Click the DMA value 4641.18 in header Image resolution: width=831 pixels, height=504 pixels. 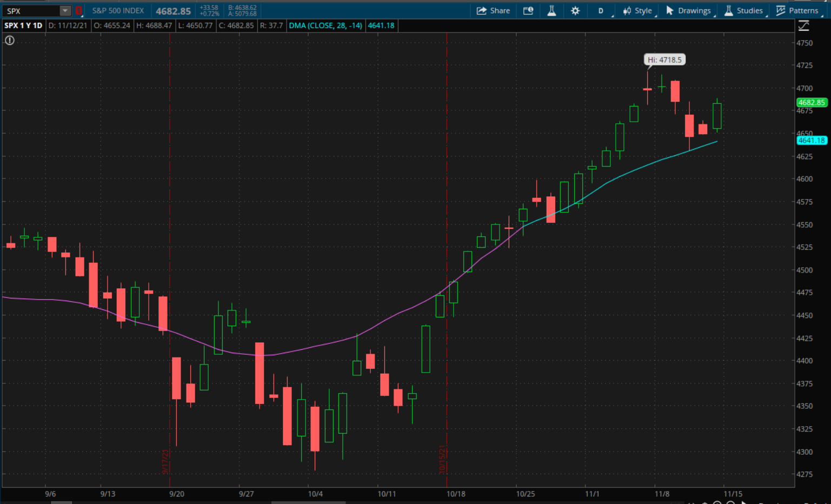(x=381, y=25)
